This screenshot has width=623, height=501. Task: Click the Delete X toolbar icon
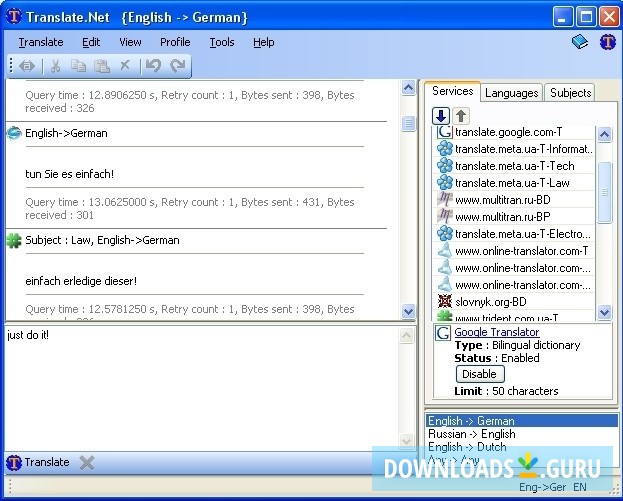(x=125, y=65)
